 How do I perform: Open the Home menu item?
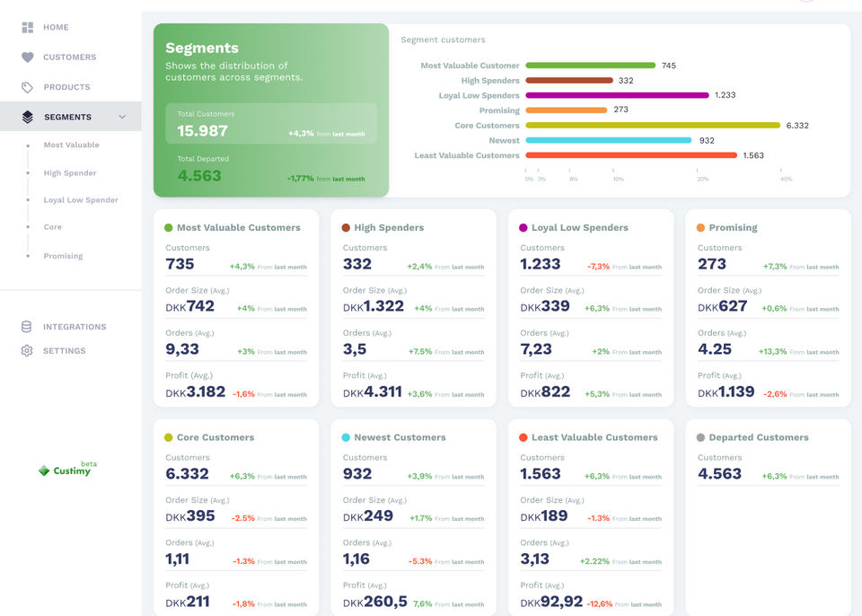click(56, 27)
